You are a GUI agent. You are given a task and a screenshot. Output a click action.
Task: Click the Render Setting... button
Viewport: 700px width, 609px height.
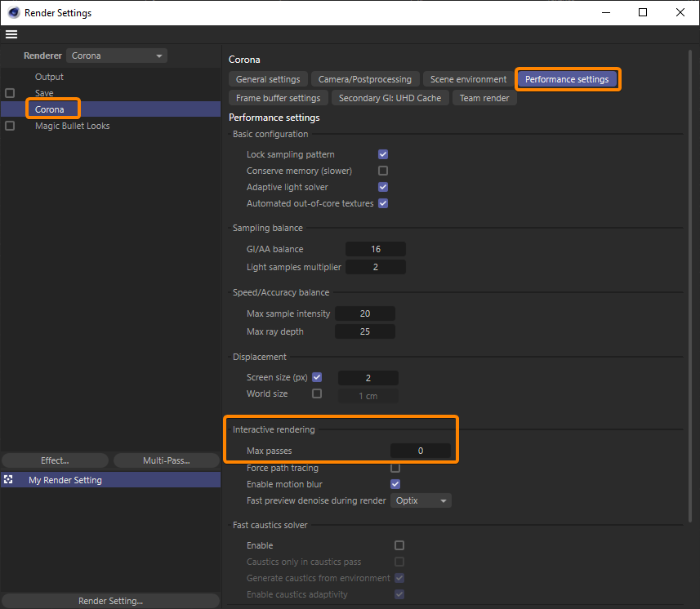click(109, 601)
